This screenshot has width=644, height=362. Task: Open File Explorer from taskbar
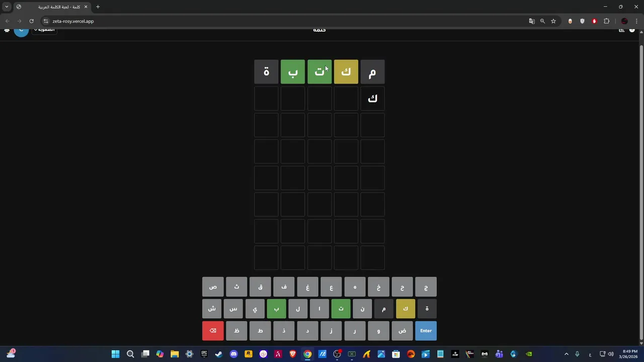pos(175,354)
